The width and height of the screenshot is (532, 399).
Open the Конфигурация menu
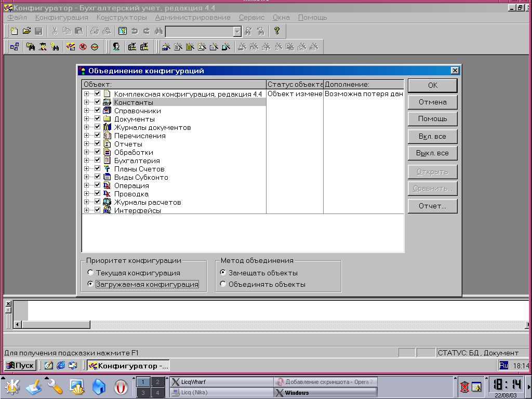pyautogui.click(x=61, y=17)
